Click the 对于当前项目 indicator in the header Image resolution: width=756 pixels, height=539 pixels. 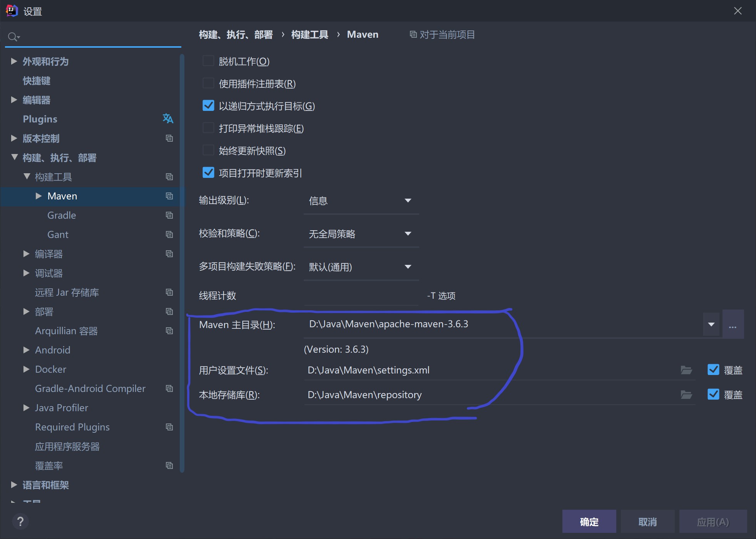[x=442, y=35]
